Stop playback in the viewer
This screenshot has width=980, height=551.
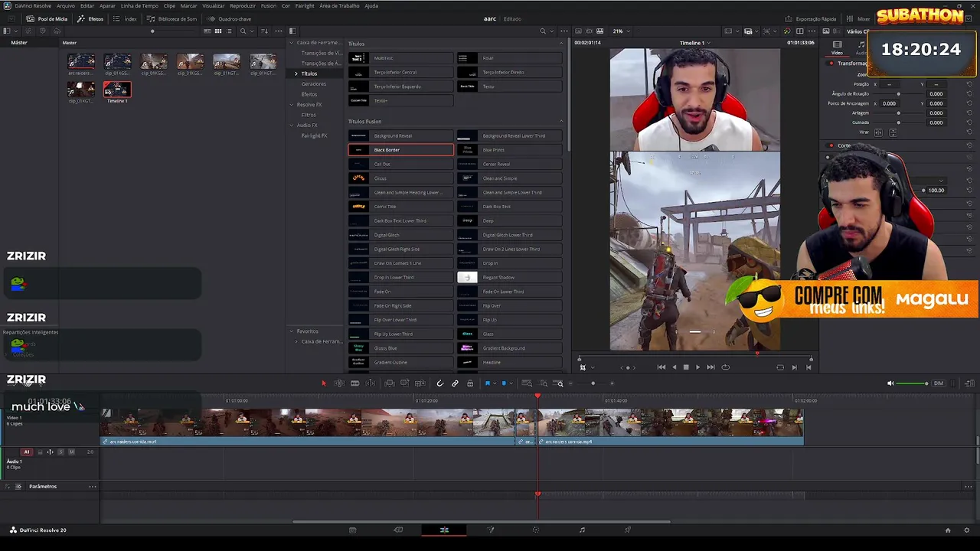686,367
